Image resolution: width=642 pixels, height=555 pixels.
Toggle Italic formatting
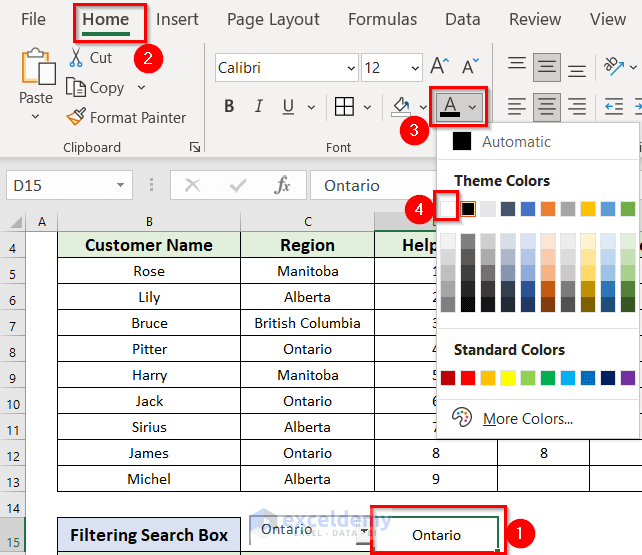(260, 107)
